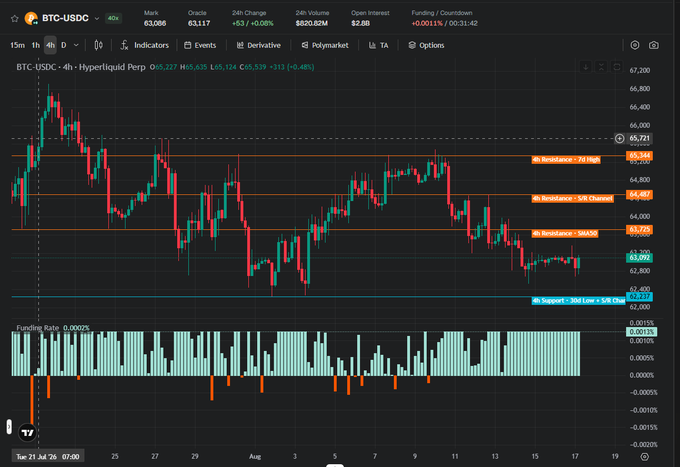Switch to the 15m timeframe
Screen dimensions: 680x467
17,45
